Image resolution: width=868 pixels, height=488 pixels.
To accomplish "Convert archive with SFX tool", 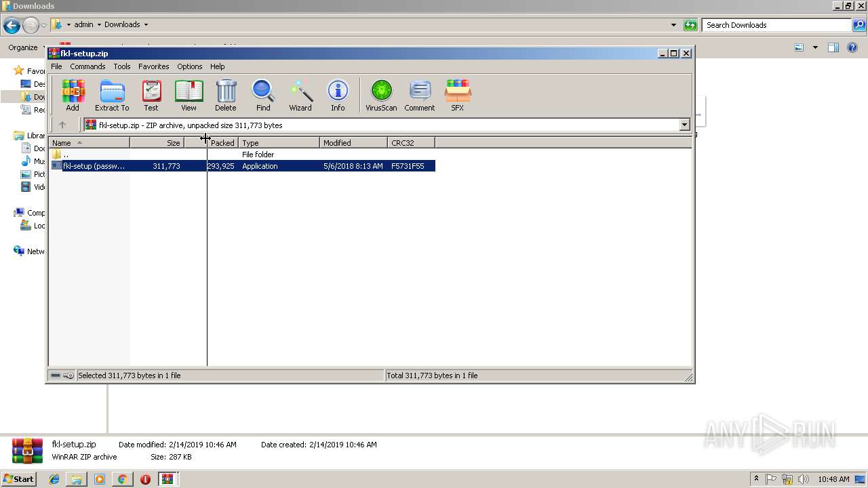I will 458,95.
